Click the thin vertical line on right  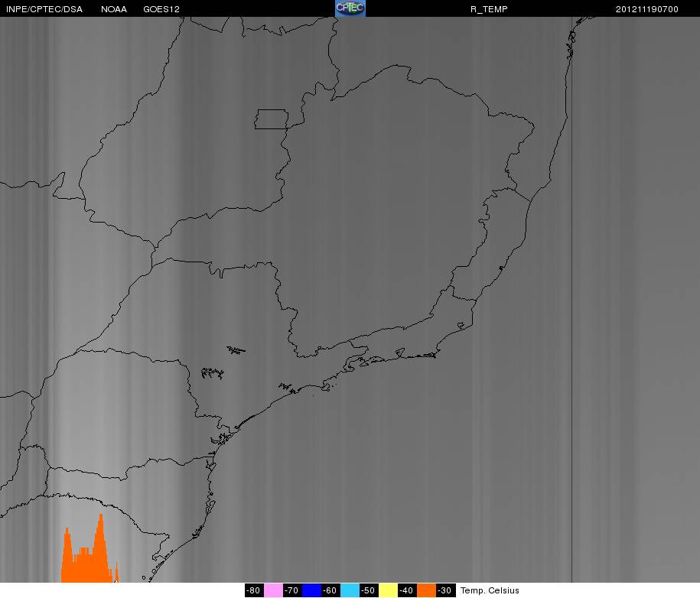pyautogui.click(x=572, y=299)
